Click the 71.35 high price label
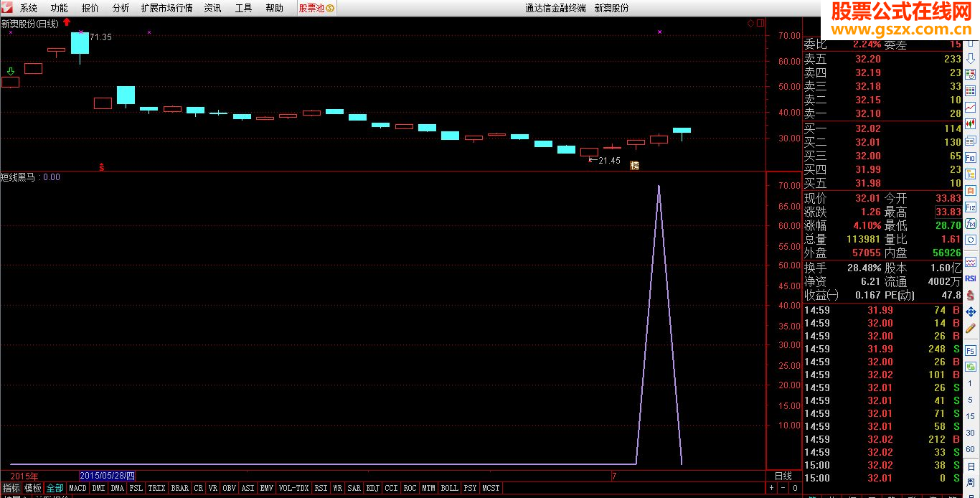 [101, 37]
